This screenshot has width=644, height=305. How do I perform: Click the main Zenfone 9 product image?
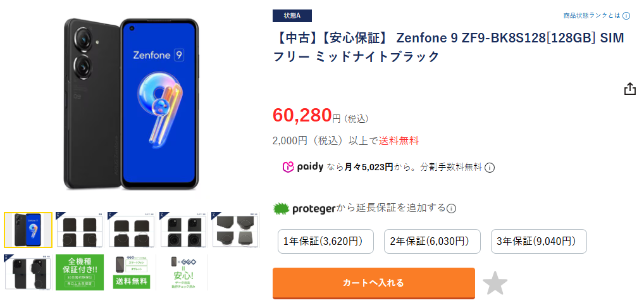[132, 104]
